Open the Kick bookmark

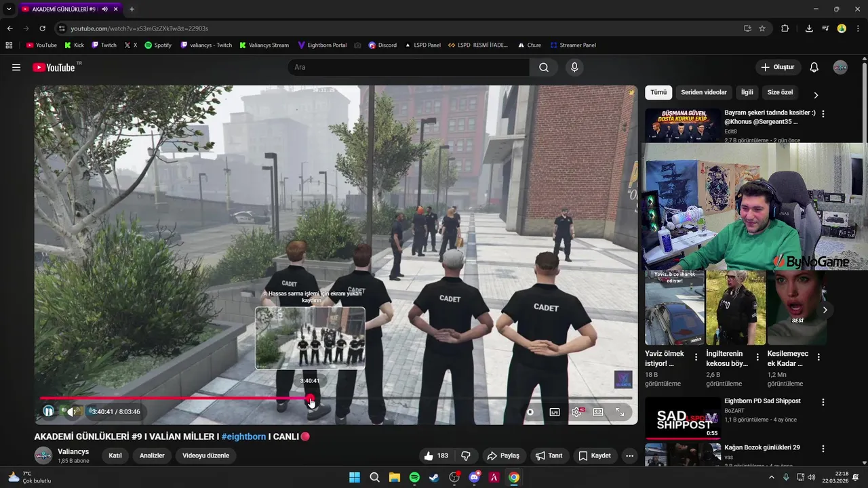pyautogui.click(x=75, y=45)
